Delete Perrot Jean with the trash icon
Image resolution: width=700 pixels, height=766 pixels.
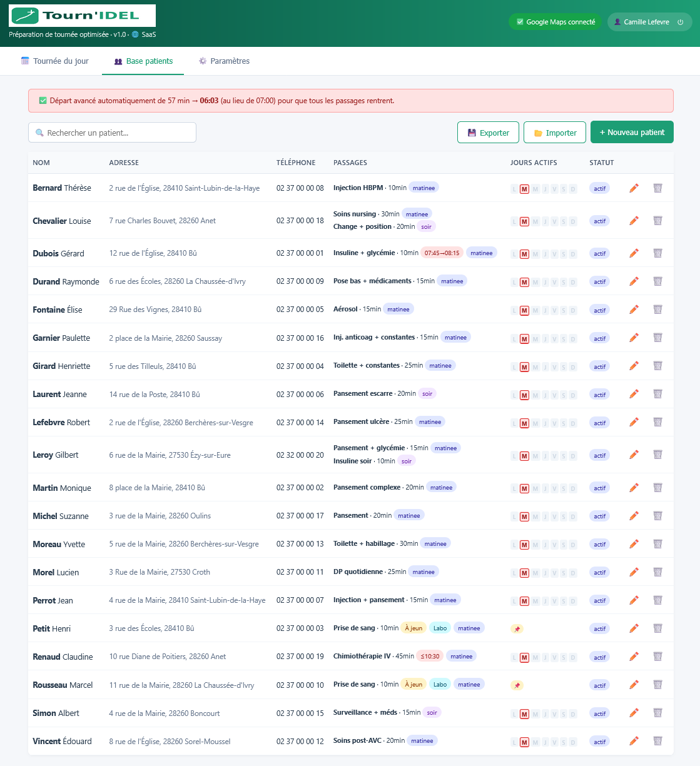[657, 600]
